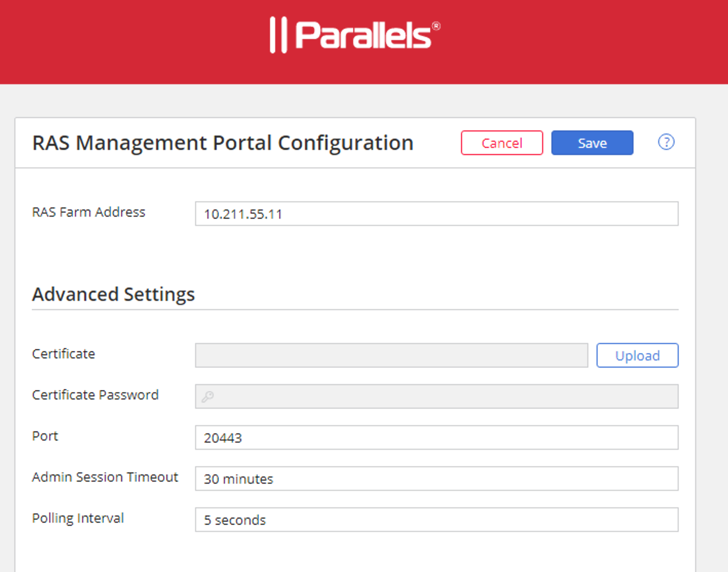Click inside the Certificate Password field
The width and height of the screenshot is (728, 572).
click(442, 396)
